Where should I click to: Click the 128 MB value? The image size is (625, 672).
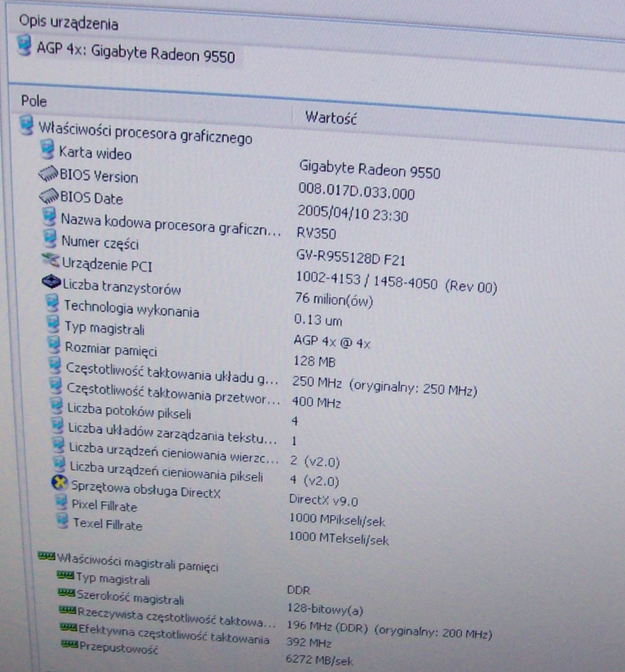pos(314,361)
